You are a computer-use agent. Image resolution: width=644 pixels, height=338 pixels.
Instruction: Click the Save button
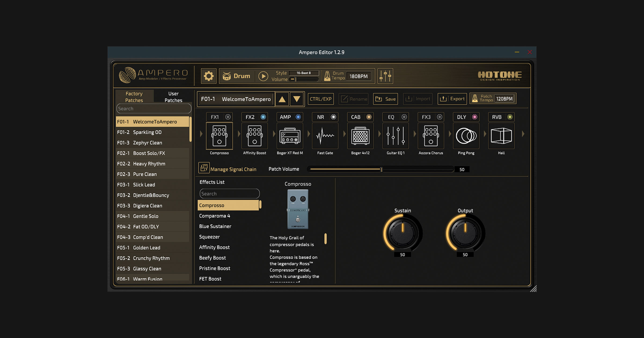pos(385,99)
